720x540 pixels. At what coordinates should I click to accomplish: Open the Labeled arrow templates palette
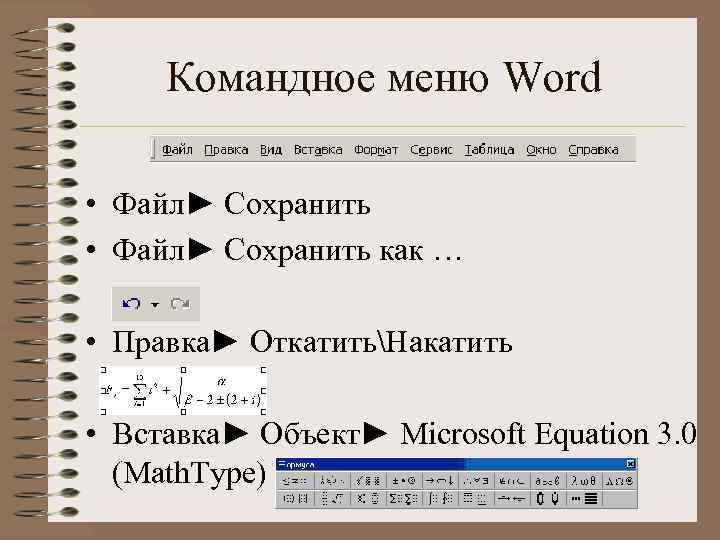[x=512, y=498]
